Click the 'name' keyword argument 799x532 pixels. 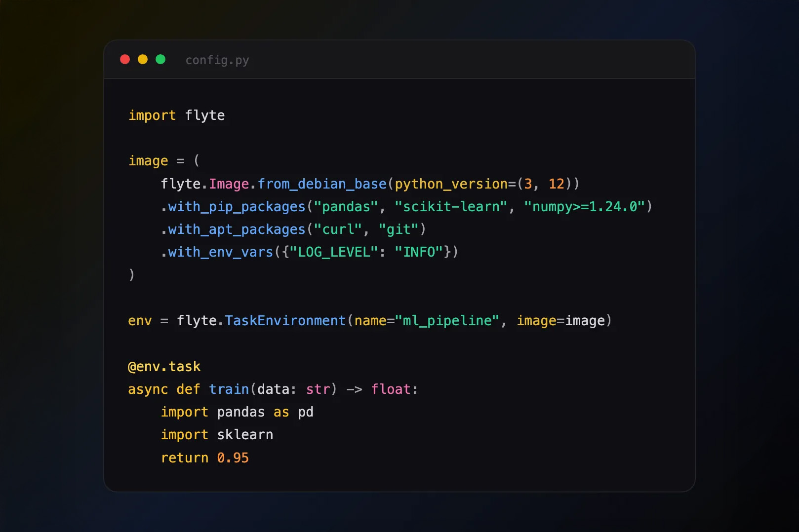(370, 321)
